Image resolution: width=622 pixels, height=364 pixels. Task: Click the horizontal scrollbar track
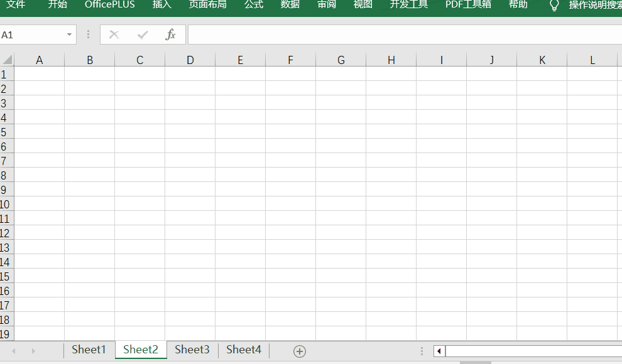533,351
